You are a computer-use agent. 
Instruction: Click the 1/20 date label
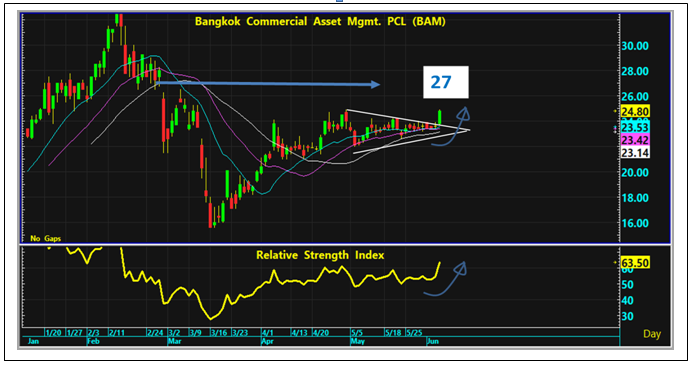point(53,332)
